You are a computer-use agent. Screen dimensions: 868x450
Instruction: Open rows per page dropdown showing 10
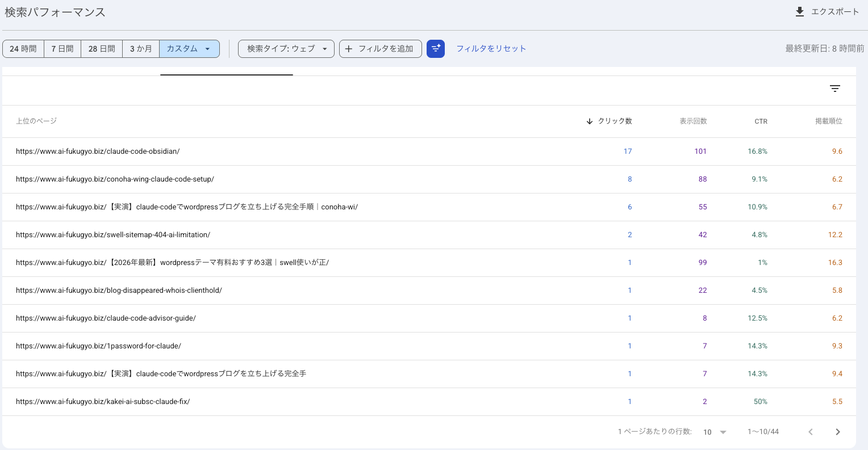715,432
